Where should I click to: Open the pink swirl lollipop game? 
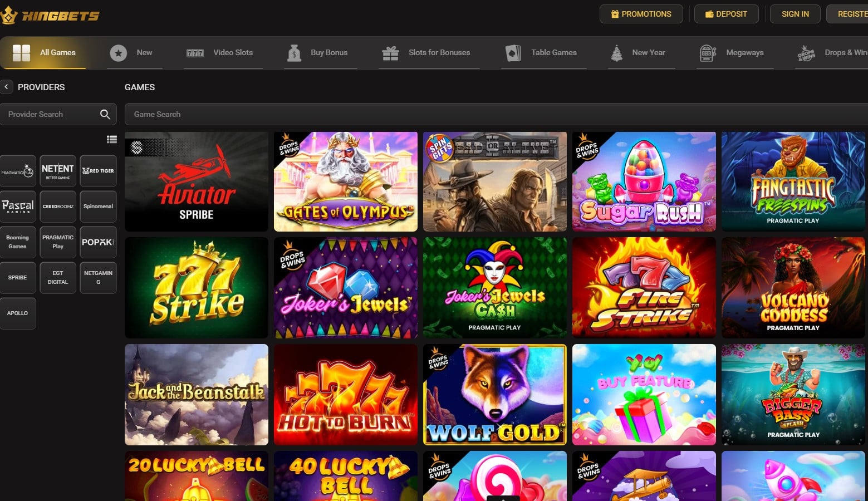pyautogui.click(x=495, y=476)
